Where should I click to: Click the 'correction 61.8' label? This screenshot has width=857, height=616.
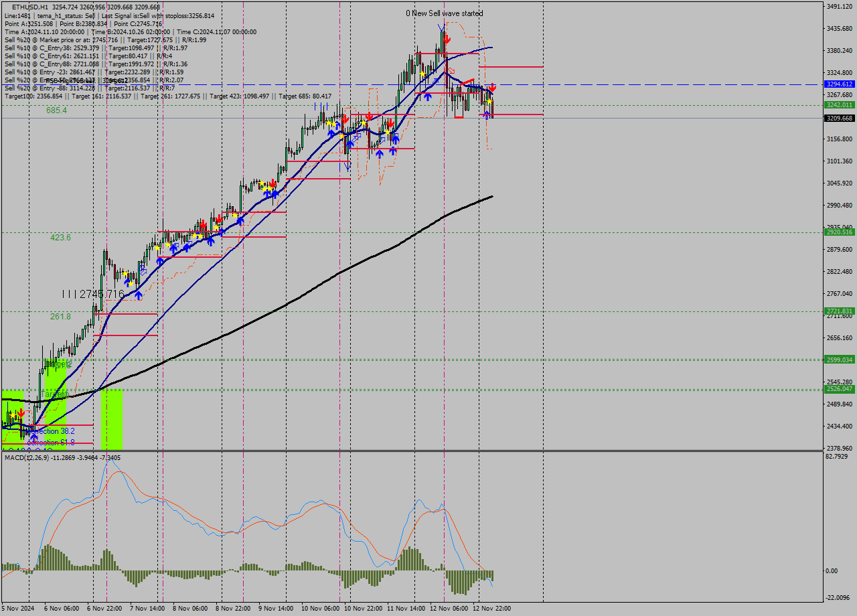(50, 443)
